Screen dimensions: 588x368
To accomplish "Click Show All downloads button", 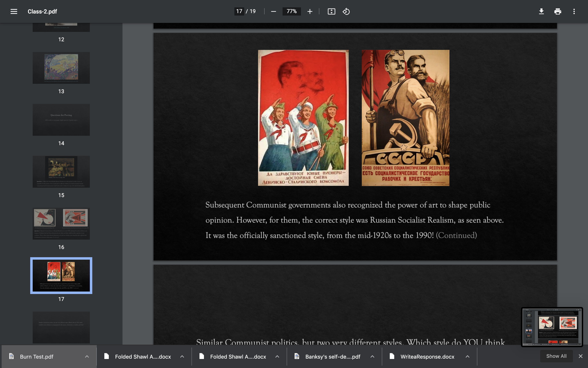I will tap(556, 356).
